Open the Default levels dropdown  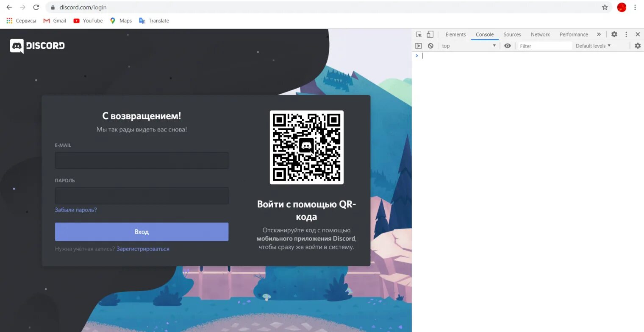click(593, 46)
